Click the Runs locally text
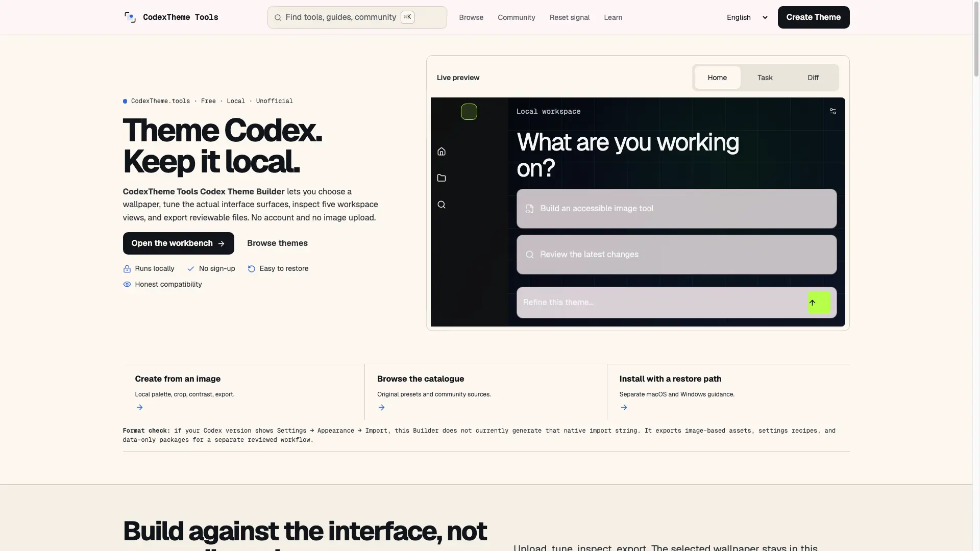980x551 pixels. tap(155, 269)
